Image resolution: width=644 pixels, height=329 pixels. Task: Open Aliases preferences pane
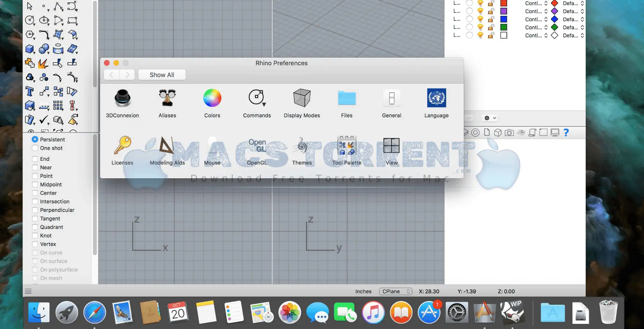pyautogui.click(x=167, y=104)
